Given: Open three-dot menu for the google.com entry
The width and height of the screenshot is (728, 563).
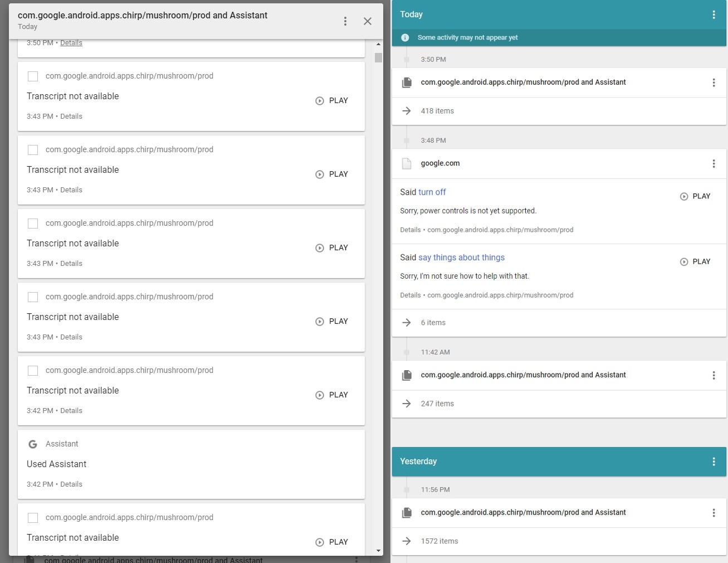Looking at the screenshot, I should point(714,163).
